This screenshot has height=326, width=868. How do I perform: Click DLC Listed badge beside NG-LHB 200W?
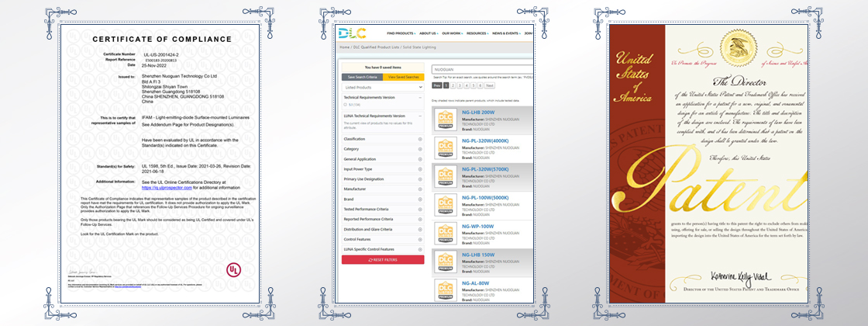tap(446, 121)
